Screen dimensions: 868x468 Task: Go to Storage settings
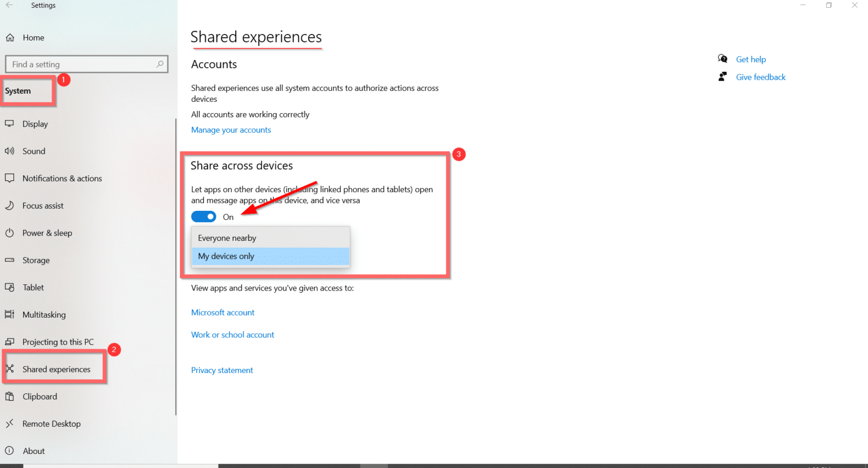pos(36,260)
